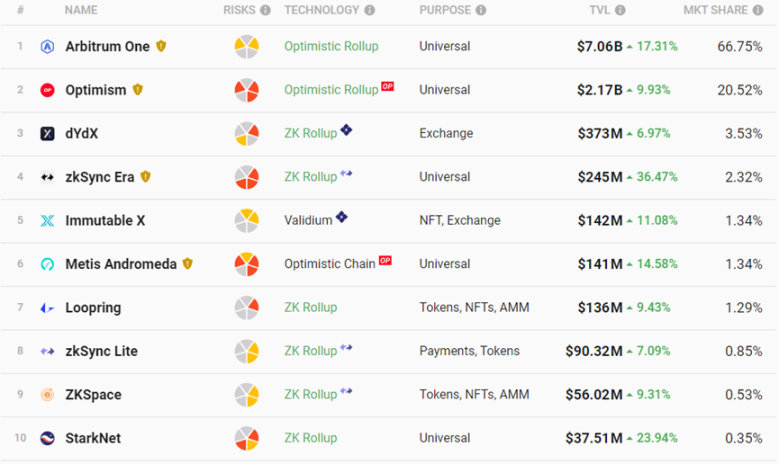Open the Immutable X project link
779x464 pixels.
[x=105, y=221]
